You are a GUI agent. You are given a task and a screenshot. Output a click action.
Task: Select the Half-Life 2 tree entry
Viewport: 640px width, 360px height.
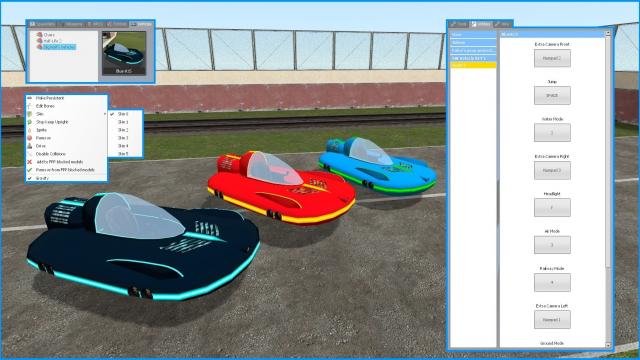click(x=53, y=41)
